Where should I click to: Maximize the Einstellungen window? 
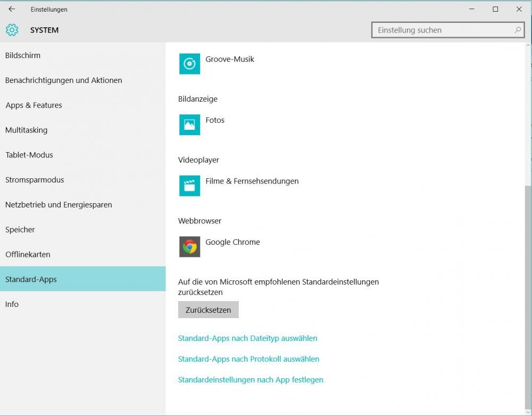495,9
